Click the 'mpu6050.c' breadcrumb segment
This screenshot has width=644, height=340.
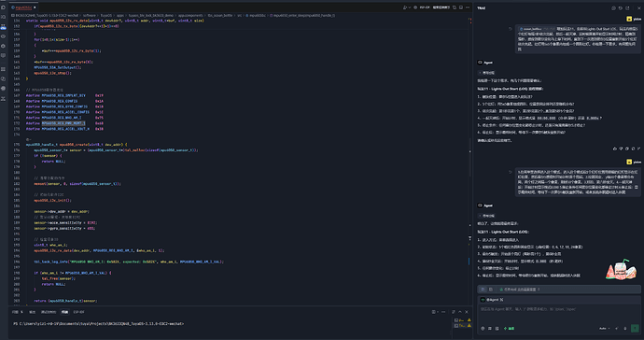tap(257, 15)
